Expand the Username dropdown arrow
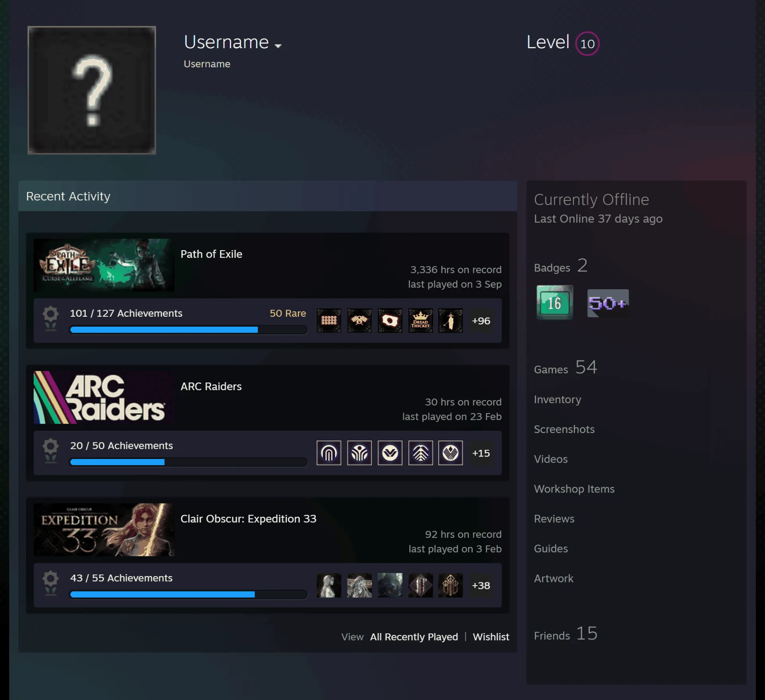Viewport: 765px width, 700px height. pyautogui.click(x=278, y=45)
